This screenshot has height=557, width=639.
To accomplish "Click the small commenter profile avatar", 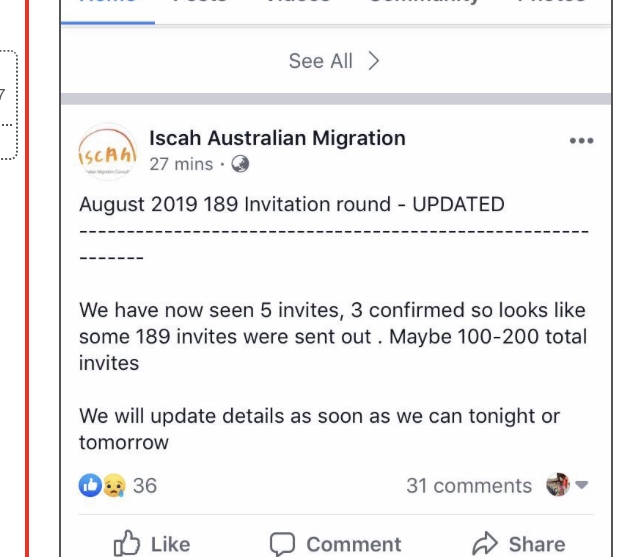I will click(x=557, y=486).
